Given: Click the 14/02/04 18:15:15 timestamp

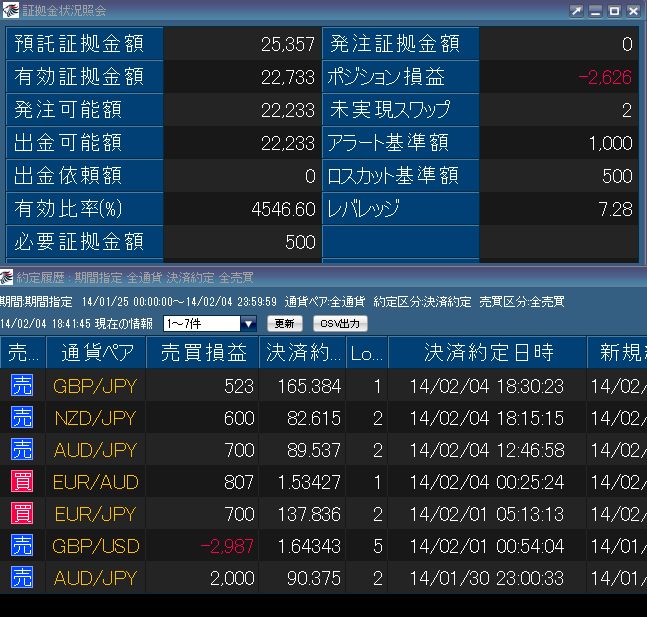Looking at the screenshot, I should [486, 418].
